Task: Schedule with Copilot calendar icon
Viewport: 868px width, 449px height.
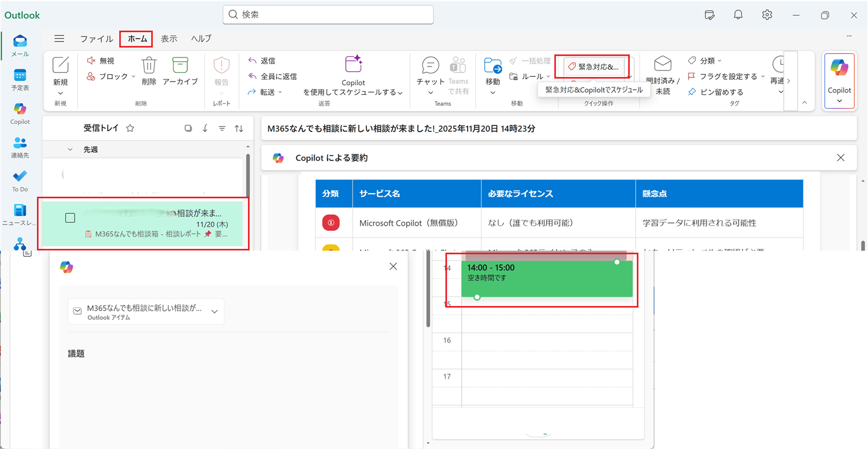Action: [353, 64]
